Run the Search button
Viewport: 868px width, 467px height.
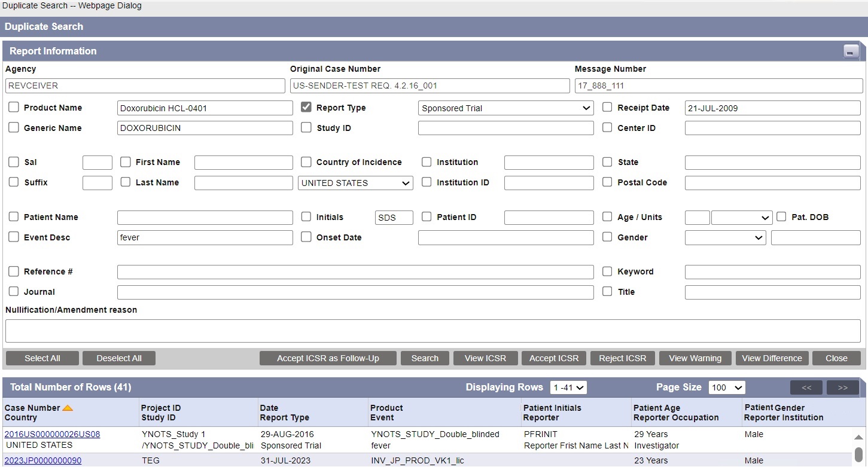[425, 358]
